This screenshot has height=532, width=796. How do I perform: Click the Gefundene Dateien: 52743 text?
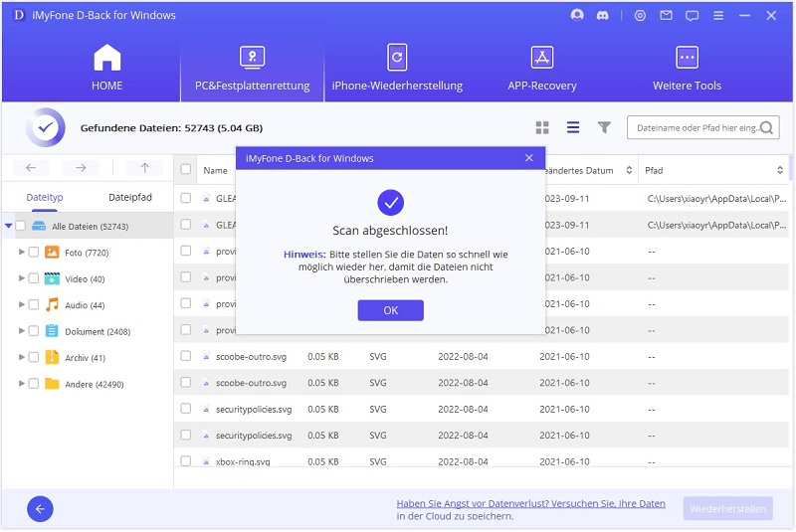pyautogui.click(x=171, y=128)
